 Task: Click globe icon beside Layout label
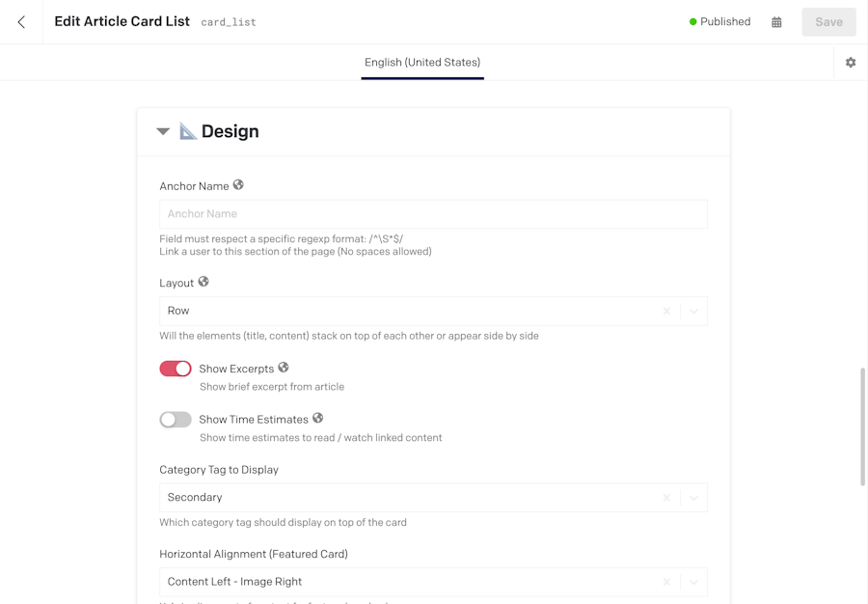tap(203, 282)
